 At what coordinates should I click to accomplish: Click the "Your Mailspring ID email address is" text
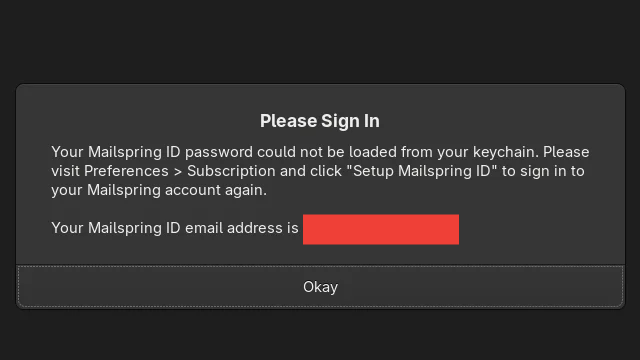[x=175, y=228]
